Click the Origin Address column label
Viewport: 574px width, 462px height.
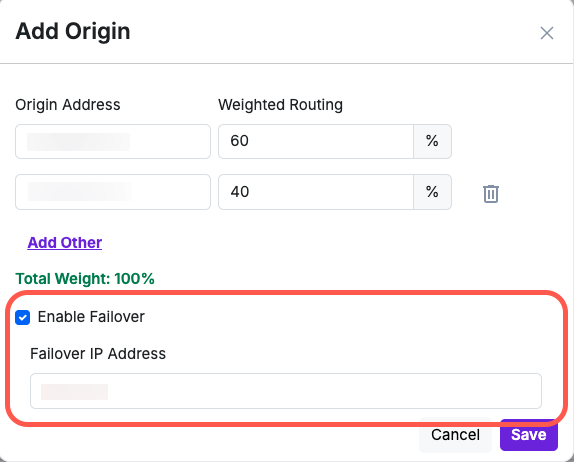[68, 105]
